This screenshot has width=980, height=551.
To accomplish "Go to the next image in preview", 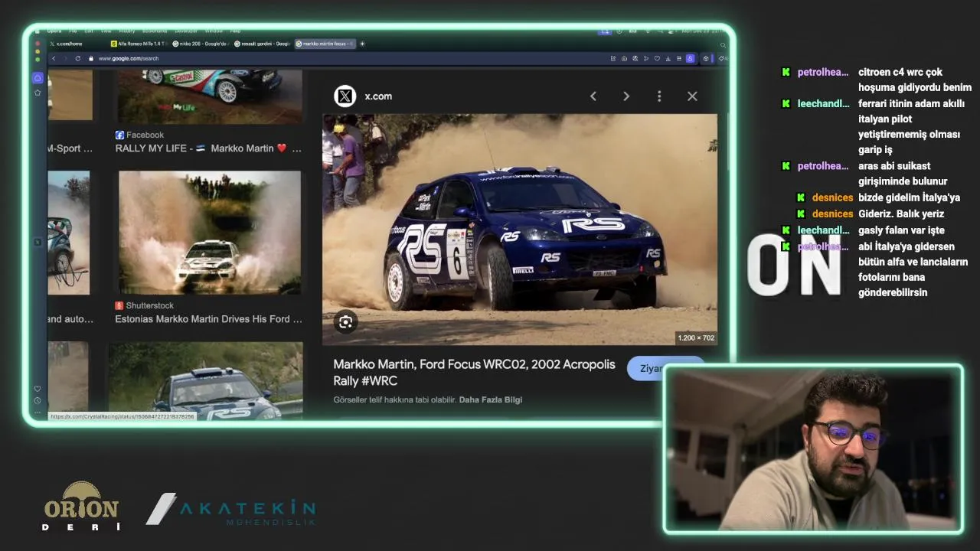I will (626, 96).
